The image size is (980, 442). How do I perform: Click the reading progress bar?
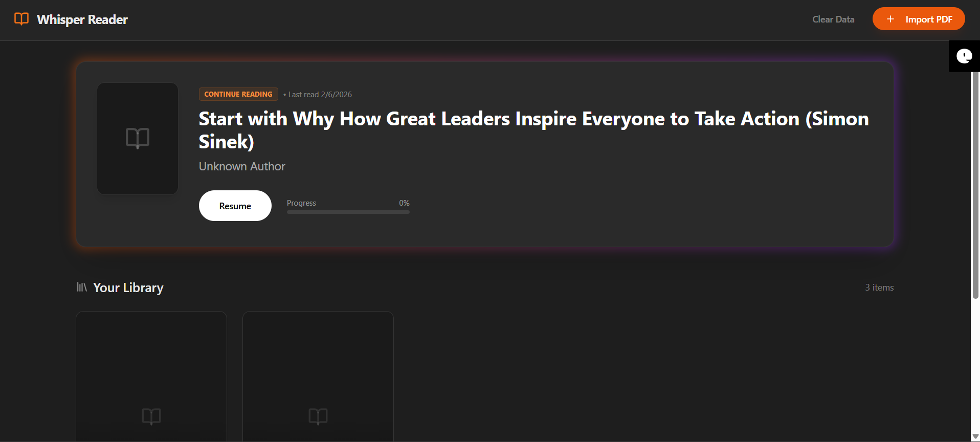[x=348, y=212]
